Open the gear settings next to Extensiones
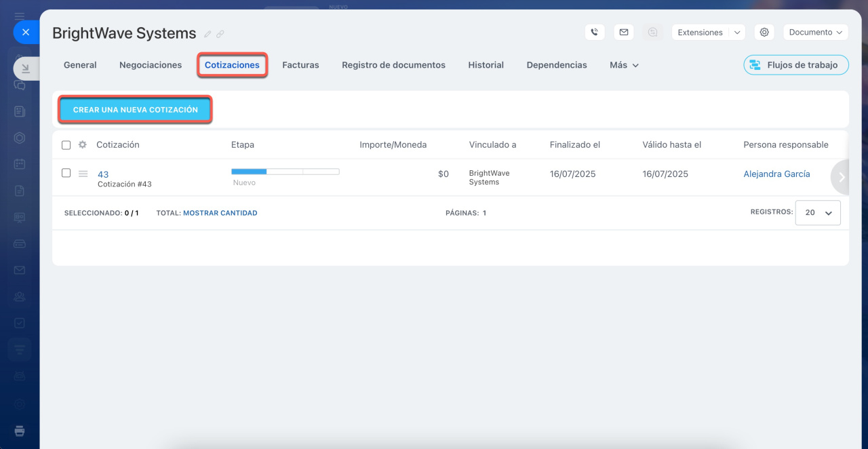 pyautogui.click(x=764, y=32)
